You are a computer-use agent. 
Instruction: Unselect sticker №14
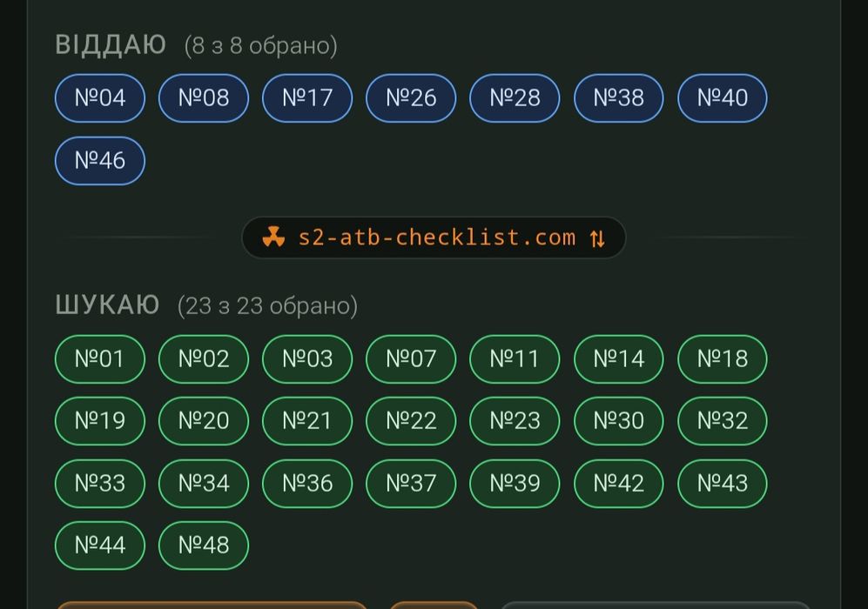click(x=619, y=359)
